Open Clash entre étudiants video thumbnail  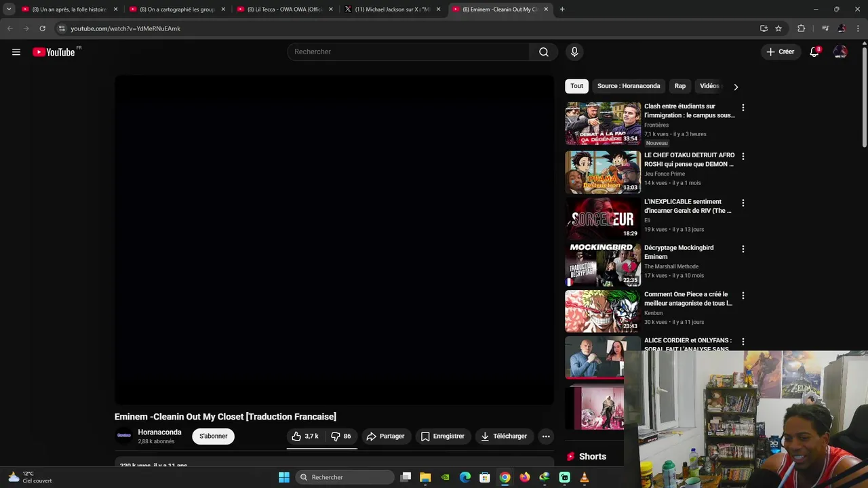point(603,123)
